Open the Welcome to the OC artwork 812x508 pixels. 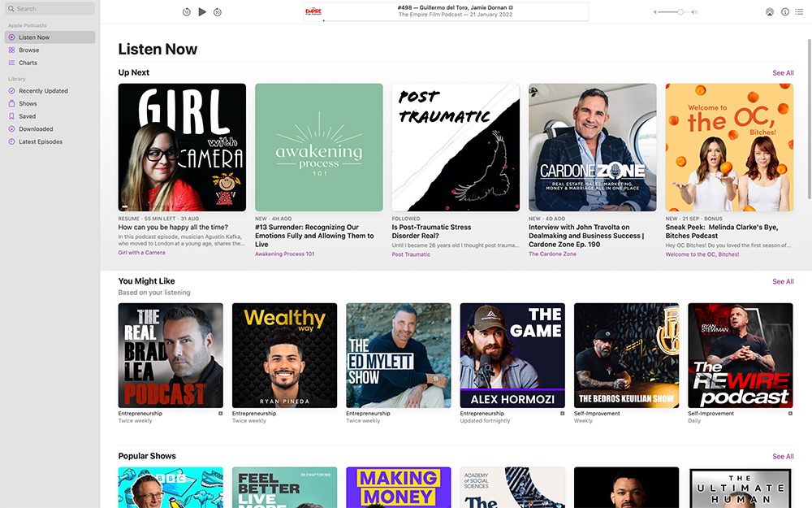(x=729, y=147)
